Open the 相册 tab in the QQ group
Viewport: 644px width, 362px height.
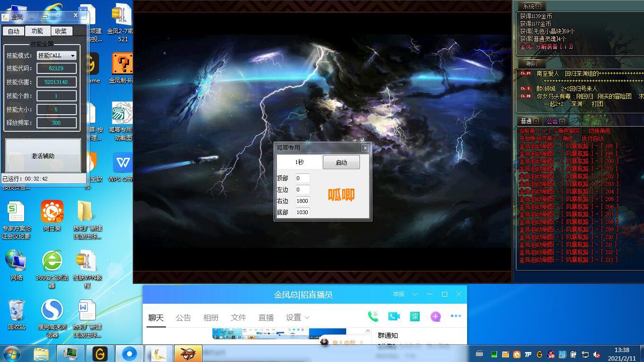pyautogui.click(x=211, y=317)
